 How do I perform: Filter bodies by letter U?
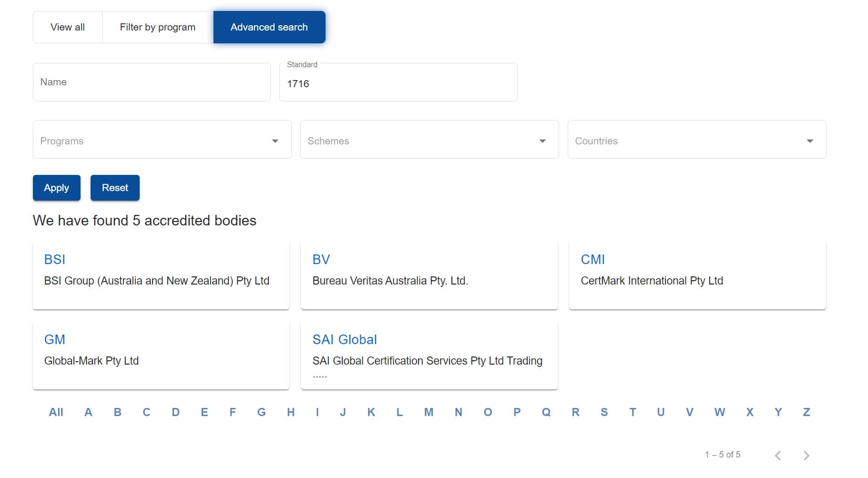pyautogui.click(x=661, y=412)
